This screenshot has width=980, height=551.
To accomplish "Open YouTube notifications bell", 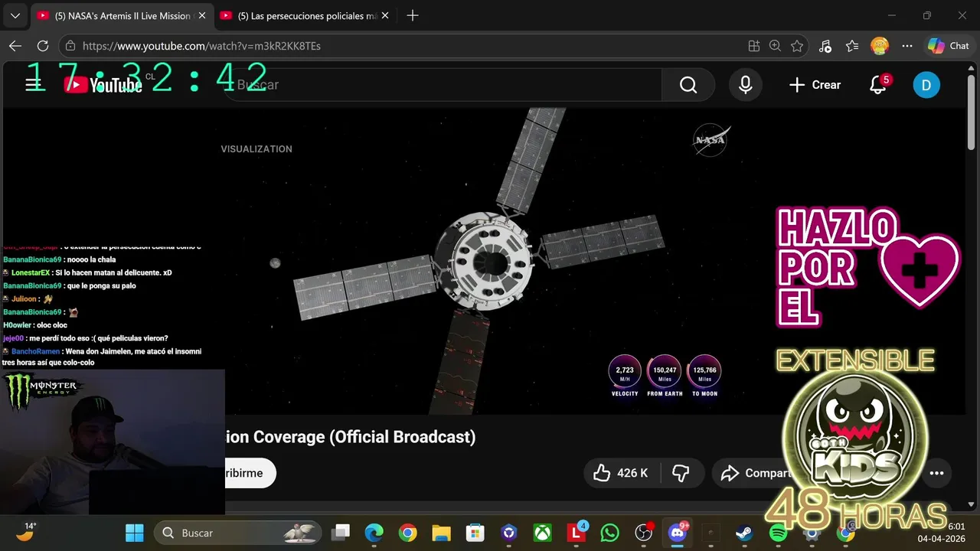I will 878,85.
